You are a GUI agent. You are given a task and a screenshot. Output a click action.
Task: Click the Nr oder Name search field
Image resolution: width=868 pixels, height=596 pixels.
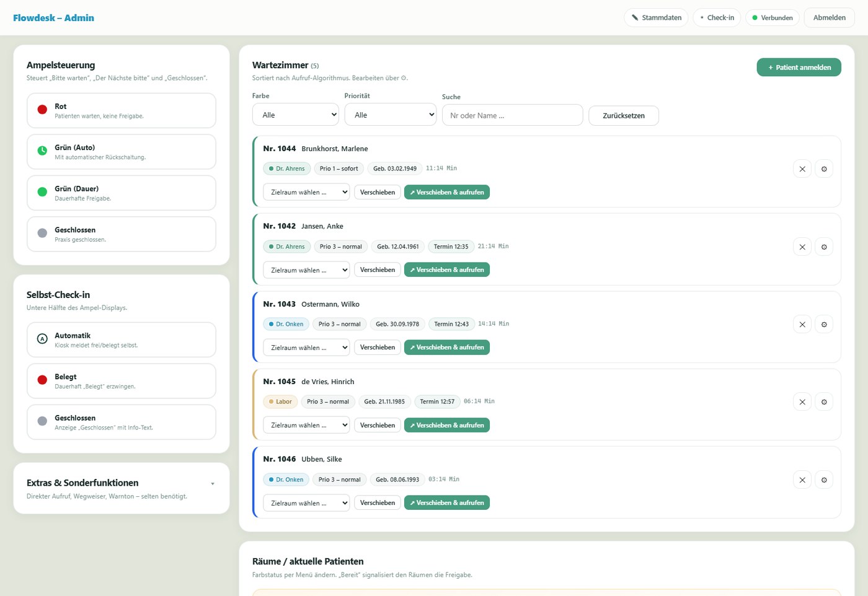(513, 115)
